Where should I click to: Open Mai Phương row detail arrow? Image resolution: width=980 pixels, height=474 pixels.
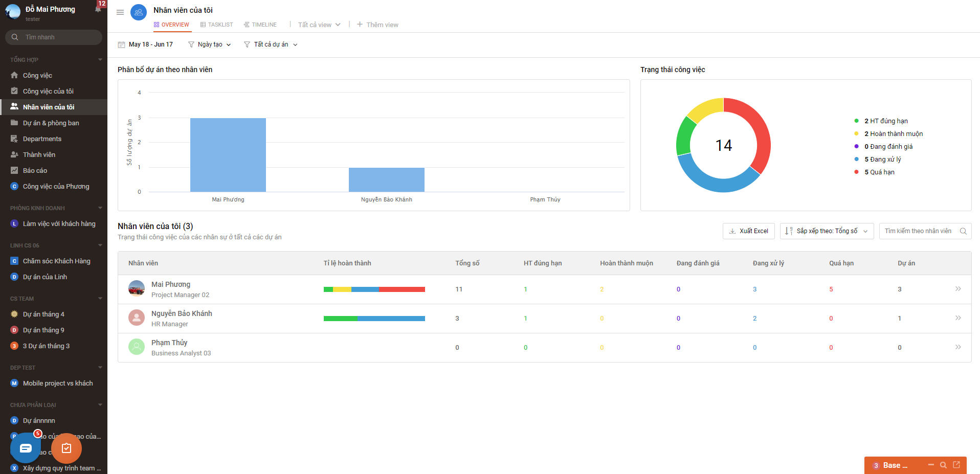click(x=958, y=289)
